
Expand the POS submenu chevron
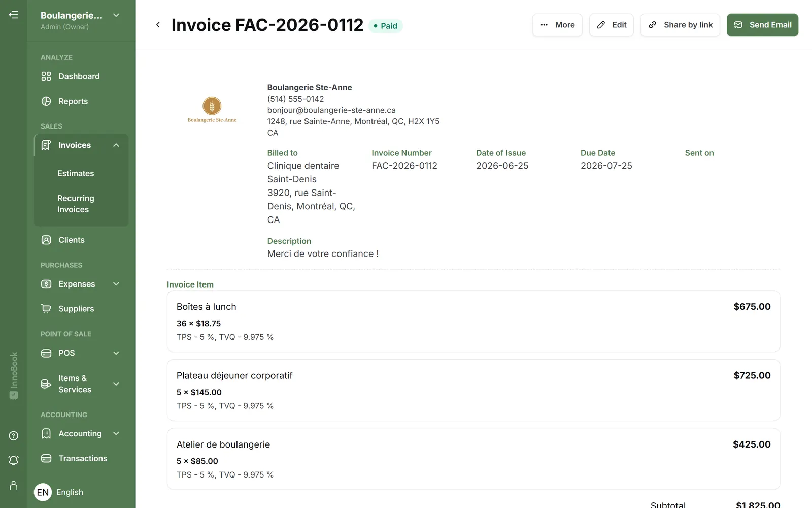pyautogui.click(x=116, y=353)
